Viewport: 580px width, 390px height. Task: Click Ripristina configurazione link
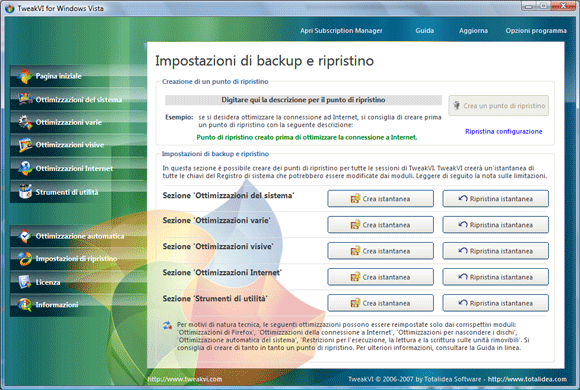[x=503, y=131]
